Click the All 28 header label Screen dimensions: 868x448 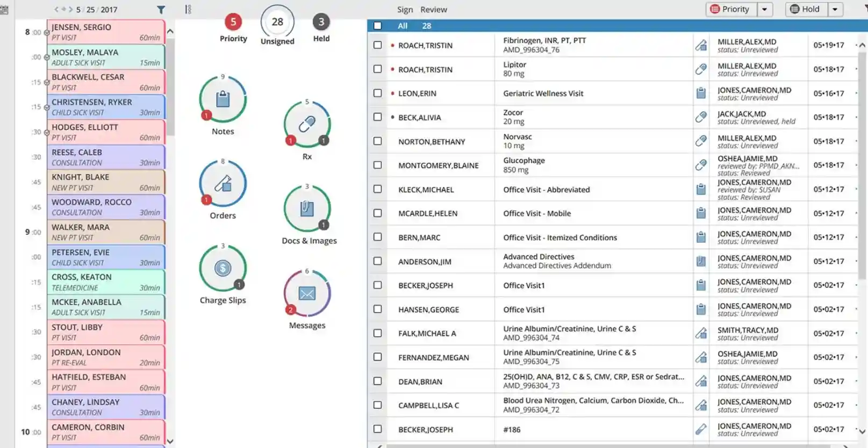coord(414,26)
